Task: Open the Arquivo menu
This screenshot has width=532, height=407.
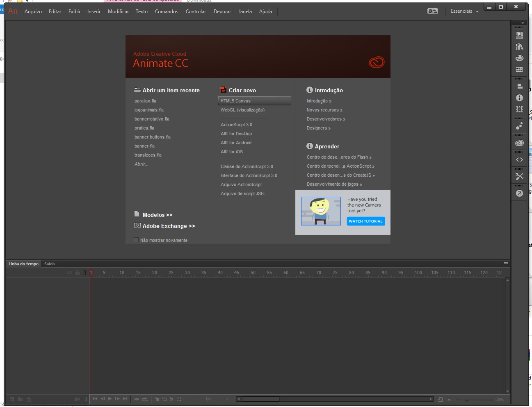Action: pyautogui.click(x=33, y=11)
